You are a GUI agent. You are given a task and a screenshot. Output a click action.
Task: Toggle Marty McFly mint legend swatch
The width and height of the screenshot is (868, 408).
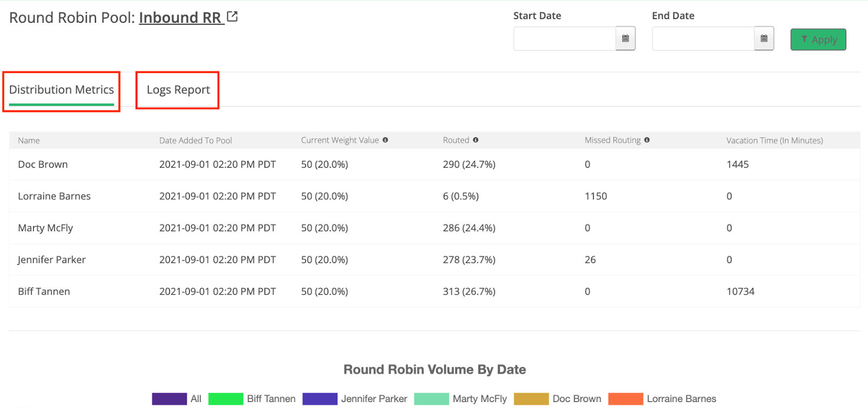[431, 399]
